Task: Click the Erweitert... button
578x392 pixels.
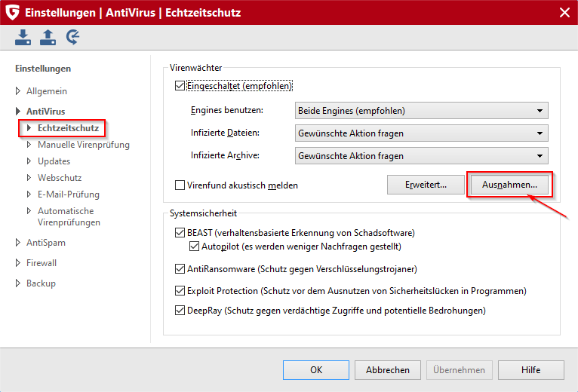Action: click(x=426, y=185)
